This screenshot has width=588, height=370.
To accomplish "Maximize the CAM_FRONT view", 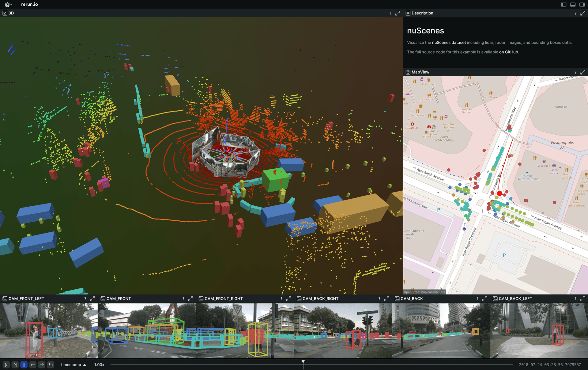I will (190, 299).
